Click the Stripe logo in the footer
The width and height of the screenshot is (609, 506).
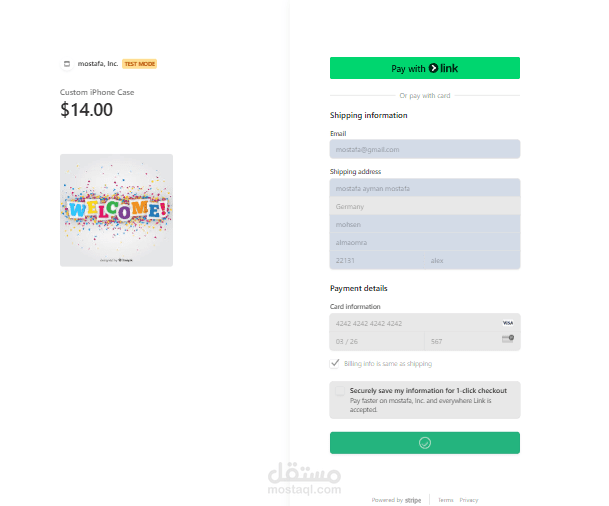pyautogui.click(x=413, y=500)
